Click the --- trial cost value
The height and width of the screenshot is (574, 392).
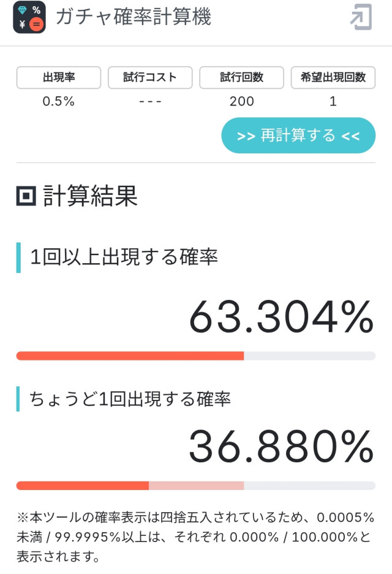click(x=150, y=101)
